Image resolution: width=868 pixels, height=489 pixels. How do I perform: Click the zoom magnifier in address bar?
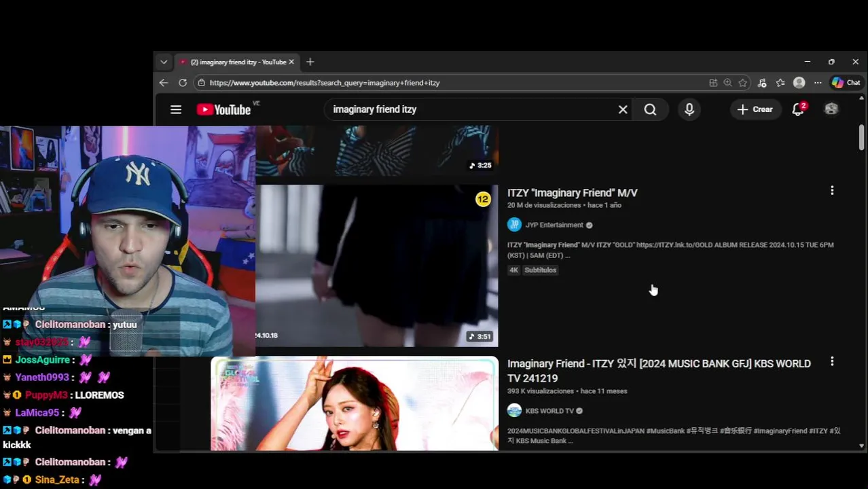(x=727, y=83)
